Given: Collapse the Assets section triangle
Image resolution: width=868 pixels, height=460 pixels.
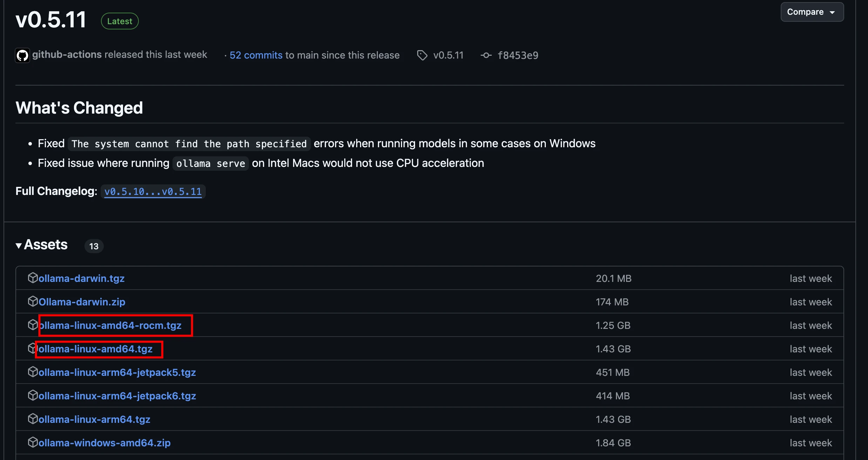Looking at the screenshot, I should tap(19, 245).
